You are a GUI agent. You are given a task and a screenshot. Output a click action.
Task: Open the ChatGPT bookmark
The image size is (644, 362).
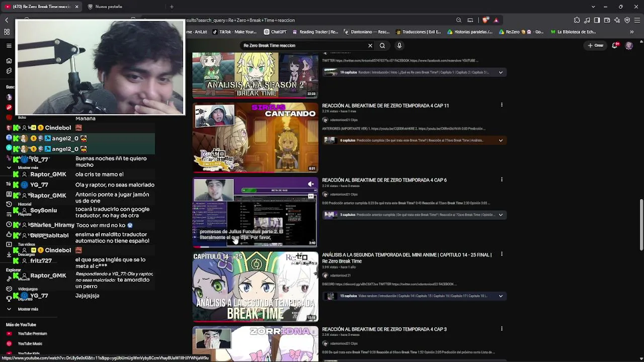(x=275, y=32)
